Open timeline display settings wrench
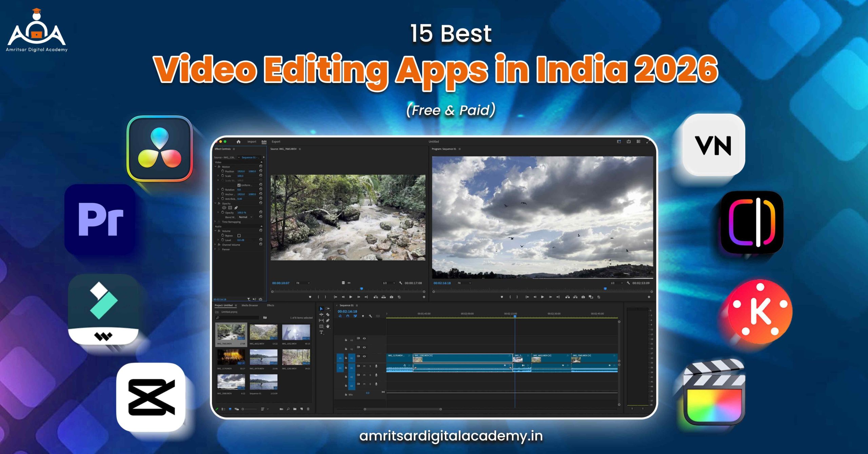The image size is (868, 454). point(370,316)
